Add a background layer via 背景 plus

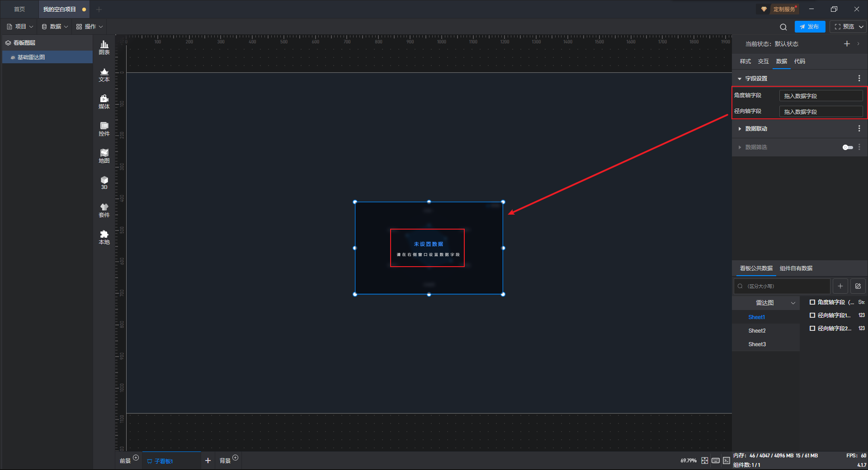tap(236, 458)
